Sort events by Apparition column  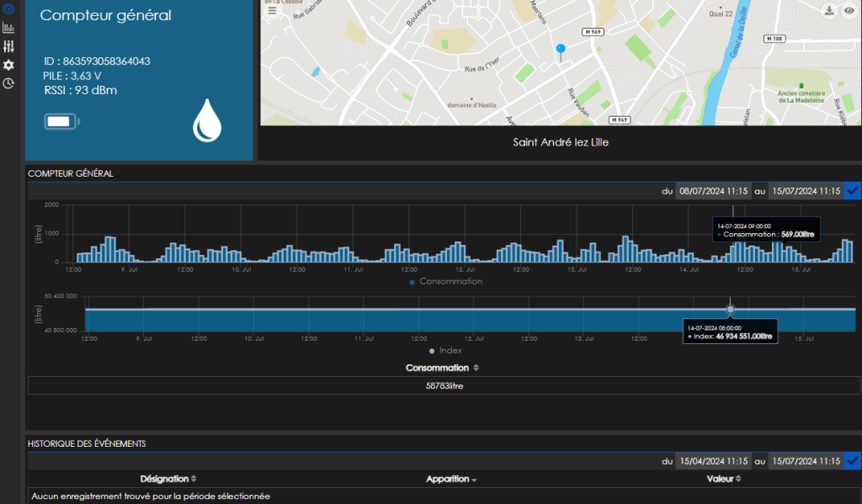(x=451, y=480)
